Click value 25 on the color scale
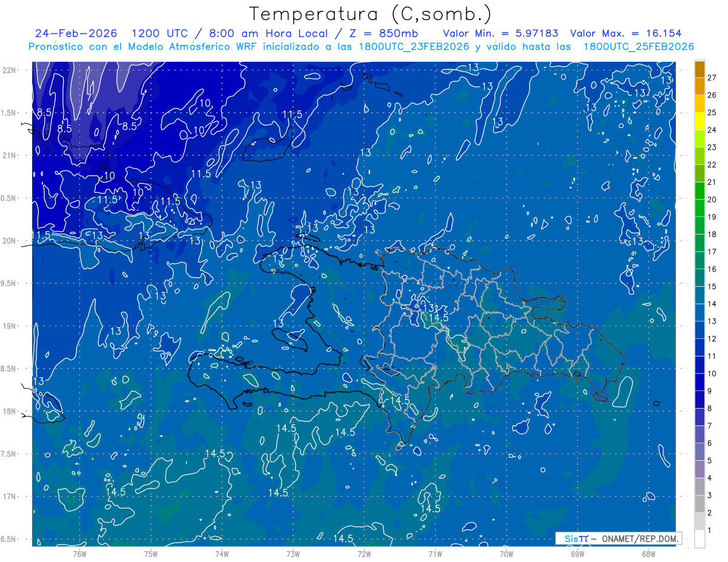This screenshot has height=562, width=728. [x=712, y=112]
